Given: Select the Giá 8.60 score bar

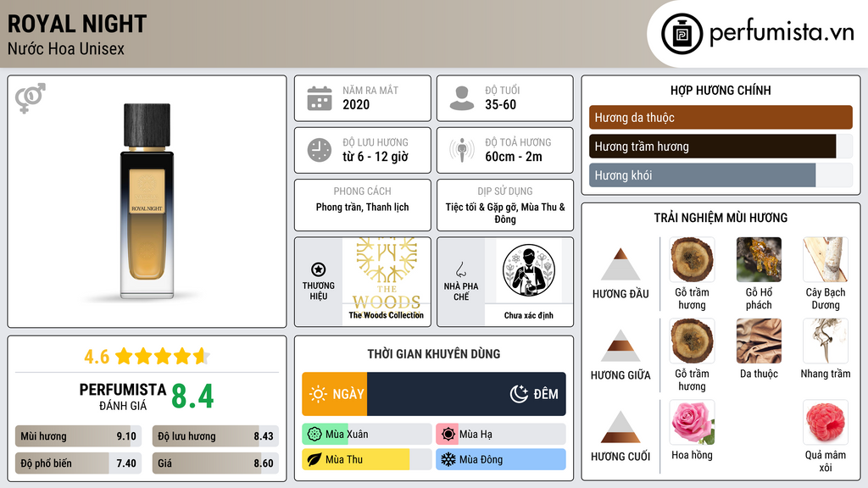Looking at the screenshot, I should (x=215, y=463).
